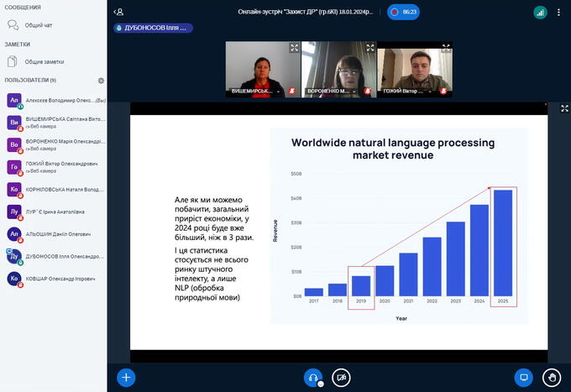Viewport: 571px width, 392px height.
Task: Open the plus actions menu
Action: [x=126, y=377]
